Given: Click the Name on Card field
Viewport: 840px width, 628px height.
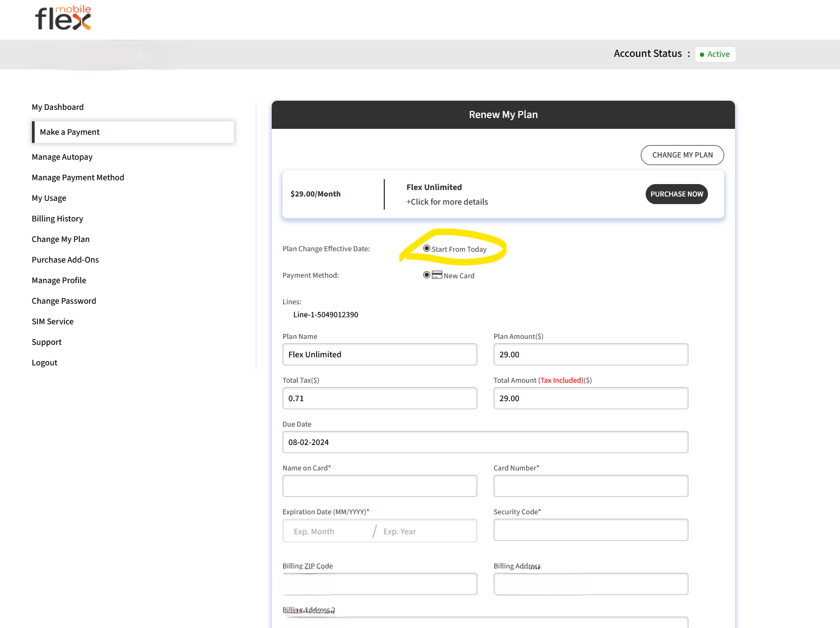Looking at the screenshot, I should [379, 486].
